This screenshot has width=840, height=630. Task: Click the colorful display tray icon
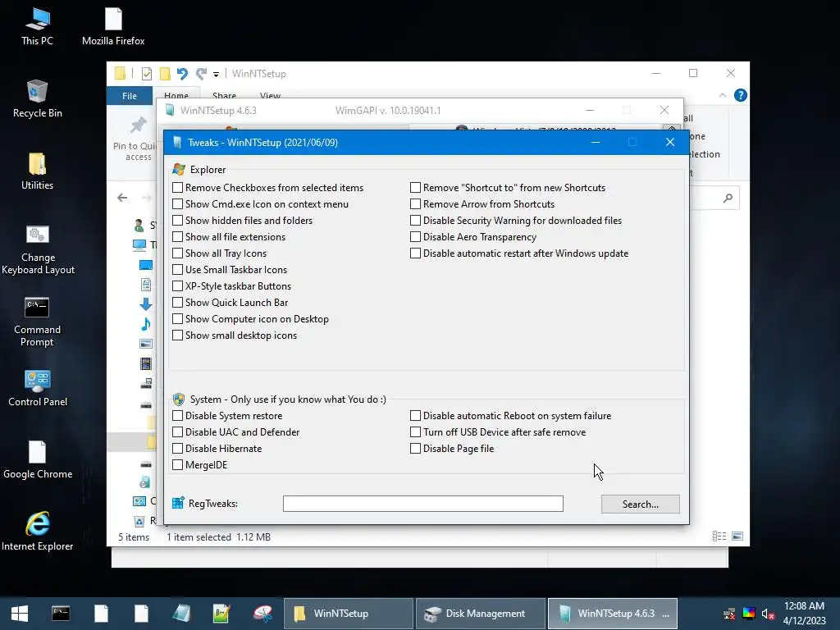[749, 614]
